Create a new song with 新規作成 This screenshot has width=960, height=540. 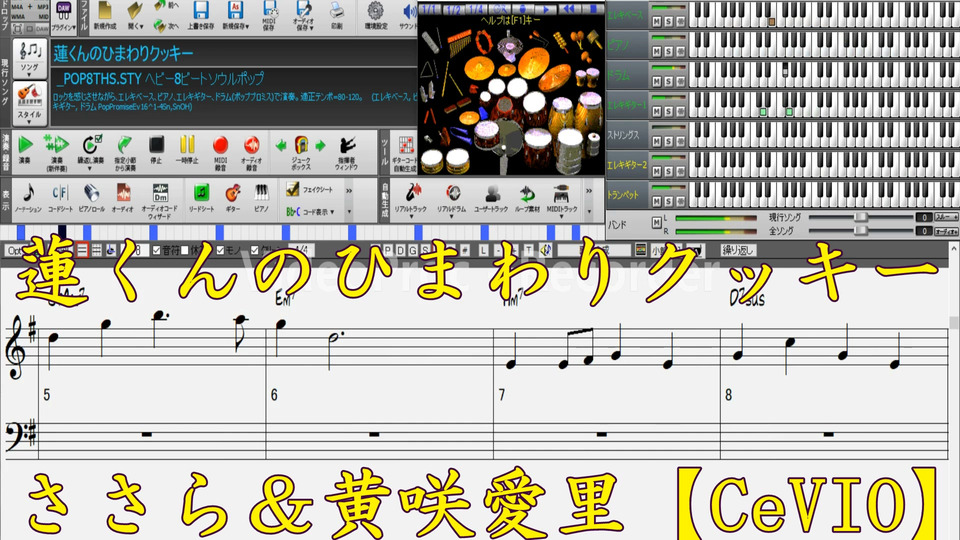(105, 16)
